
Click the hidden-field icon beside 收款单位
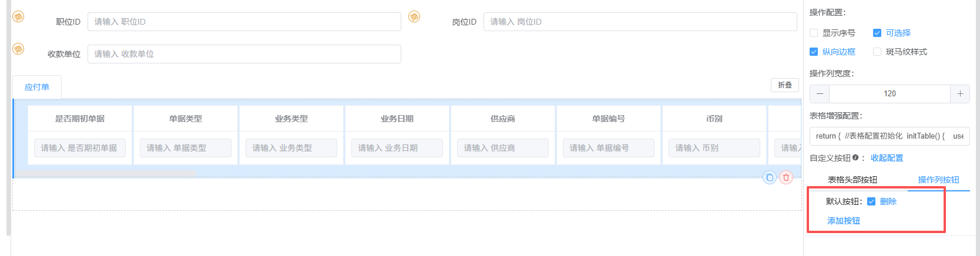18,49
